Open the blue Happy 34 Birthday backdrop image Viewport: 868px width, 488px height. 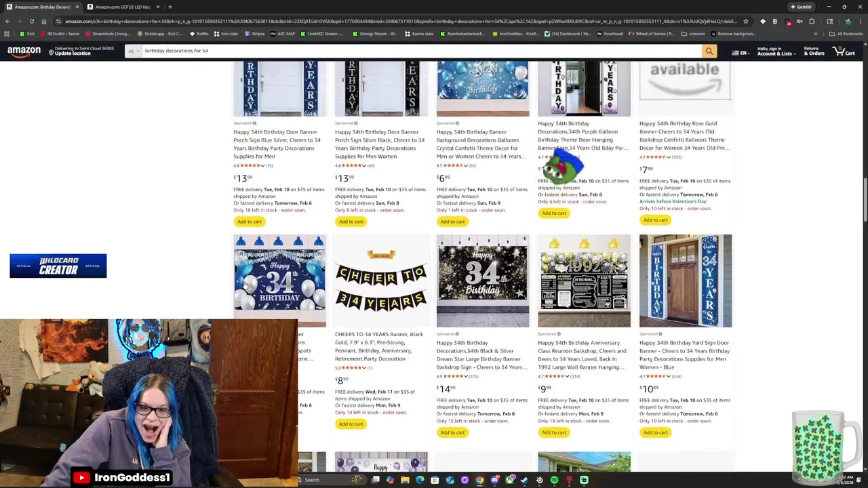click(x=279, y=281)
